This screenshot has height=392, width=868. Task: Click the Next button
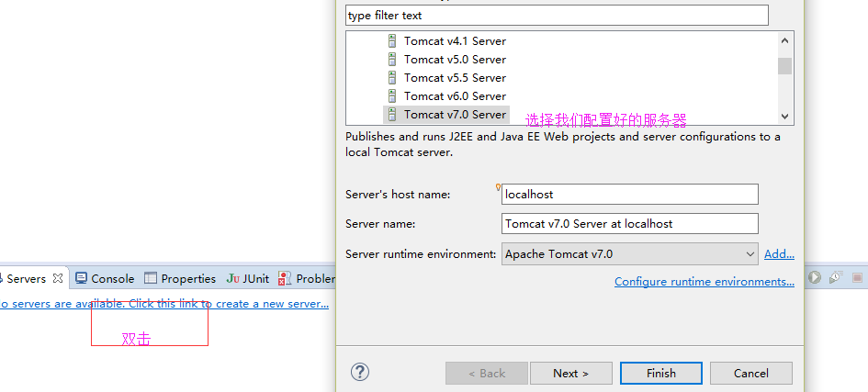[x=571, y=374]
